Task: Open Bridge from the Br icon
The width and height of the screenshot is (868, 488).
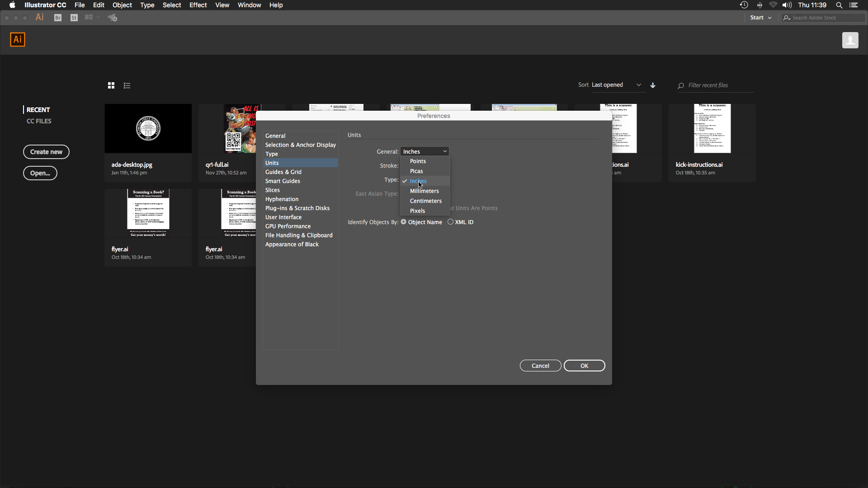Action: pos(58,18)
